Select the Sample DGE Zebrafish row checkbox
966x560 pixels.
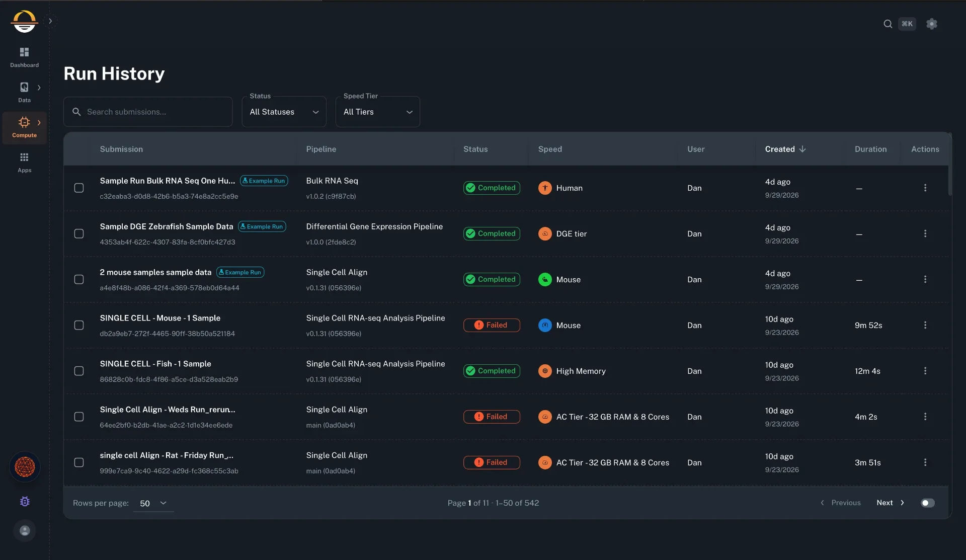pyautogui.click(x=79, y=233)
